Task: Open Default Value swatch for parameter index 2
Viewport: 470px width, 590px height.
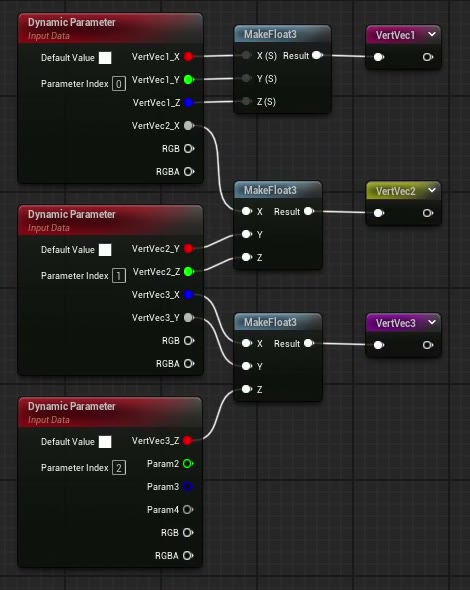Action: pyautogui.click(x=105, y=442)
